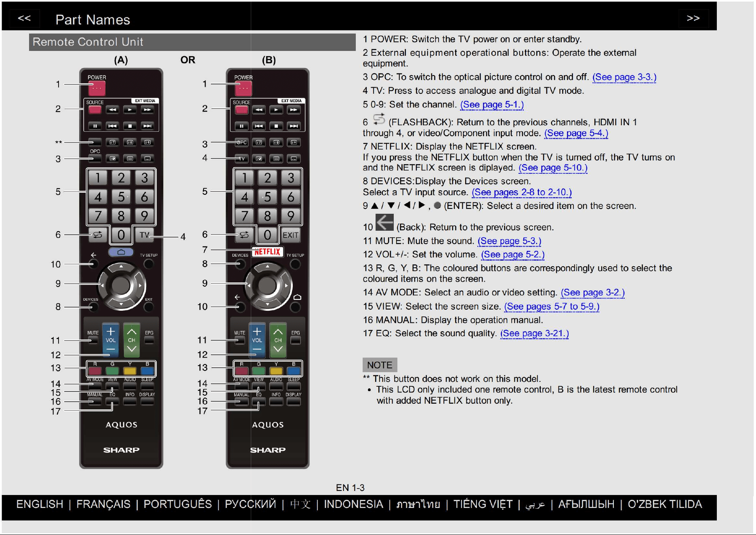Switch language to АҒЫЛШЫН
The height and width of the screenshot is (535, 756).
tap(586, 504)
